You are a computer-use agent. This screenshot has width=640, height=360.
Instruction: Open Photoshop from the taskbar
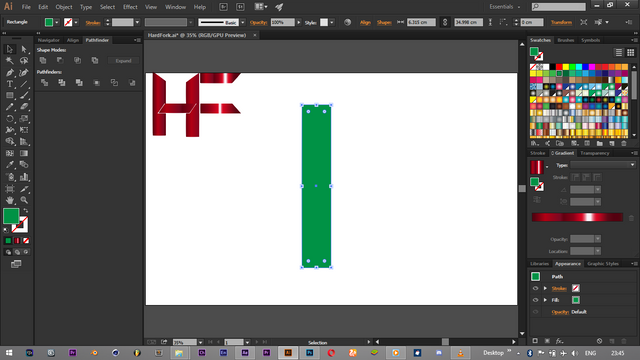[x=310, y=353]
